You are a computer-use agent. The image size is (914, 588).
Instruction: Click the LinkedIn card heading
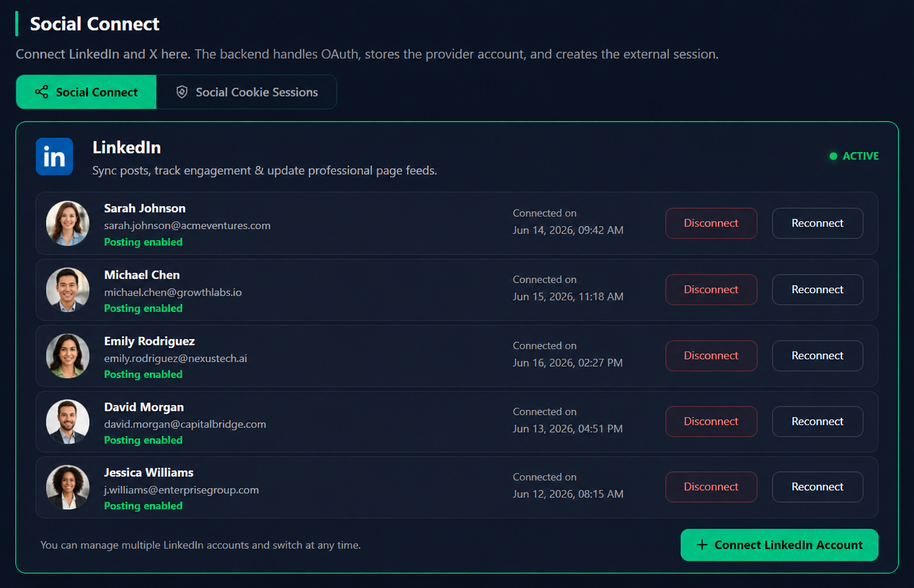(127, 147)
